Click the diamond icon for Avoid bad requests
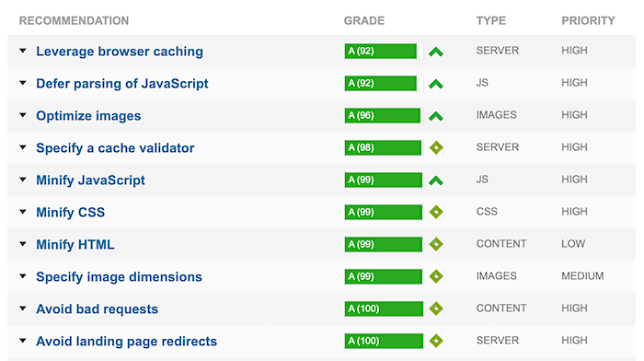 click(x=436, y=309)
